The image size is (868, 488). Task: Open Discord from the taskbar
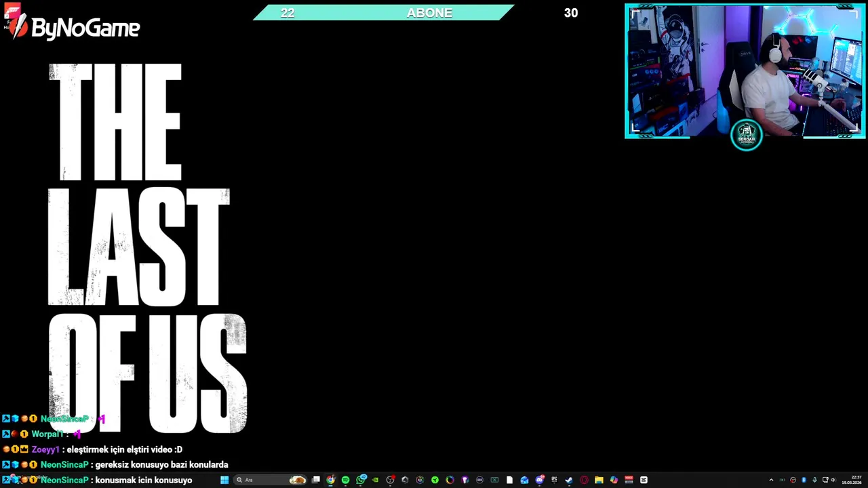coord(539,480)
